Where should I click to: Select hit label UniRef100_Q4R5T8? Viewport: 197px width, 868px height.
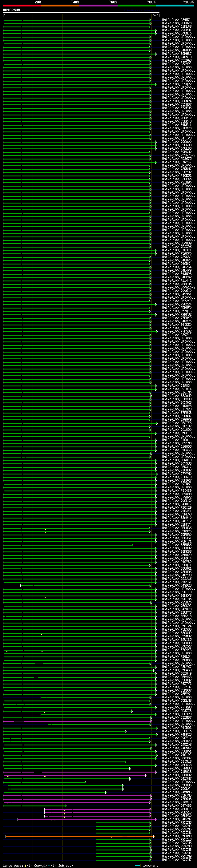(x=176, y=57)
